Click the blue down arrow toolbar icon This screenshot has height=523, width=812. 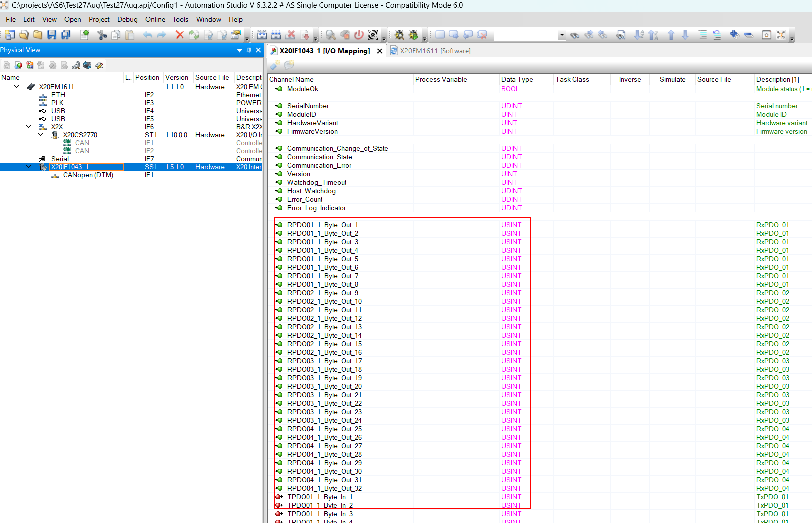point(685,35)
